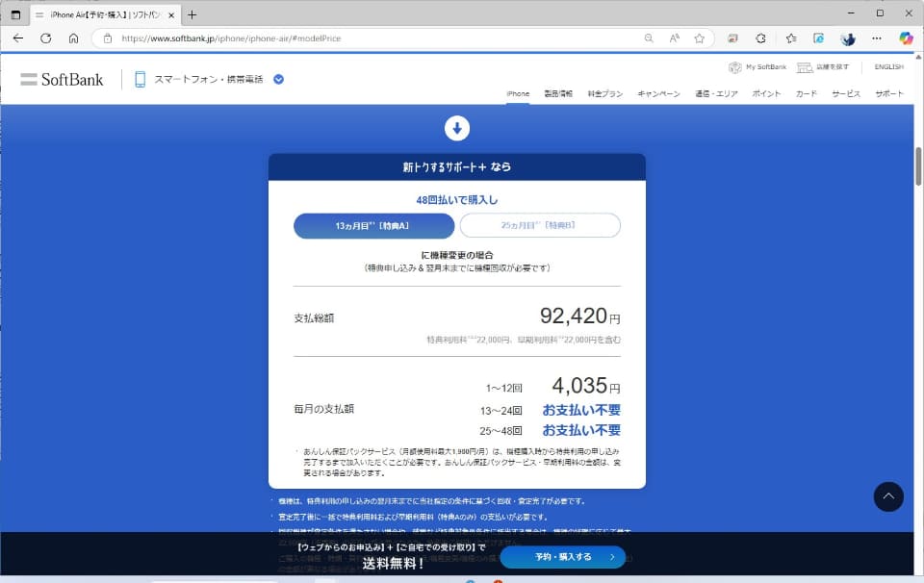
Task: Open 通信・エリア navigation menu
Action: (x=716, y=93)
